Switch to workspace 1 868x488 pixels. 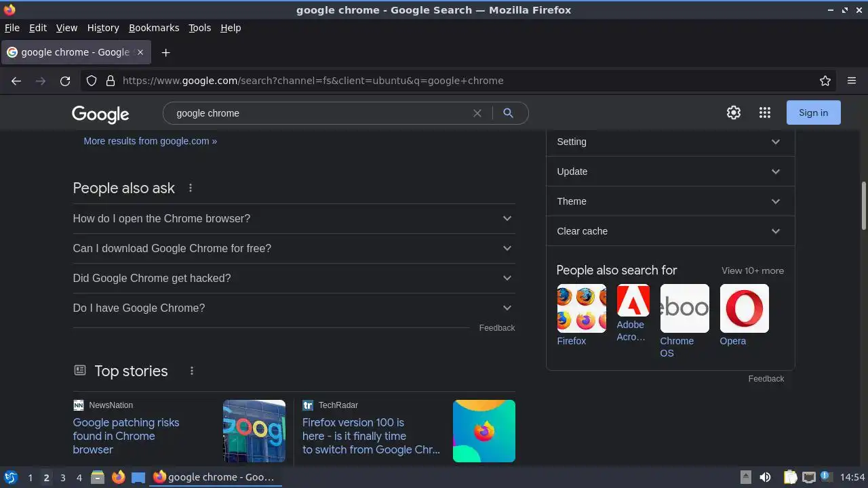(x=30, y=477)
